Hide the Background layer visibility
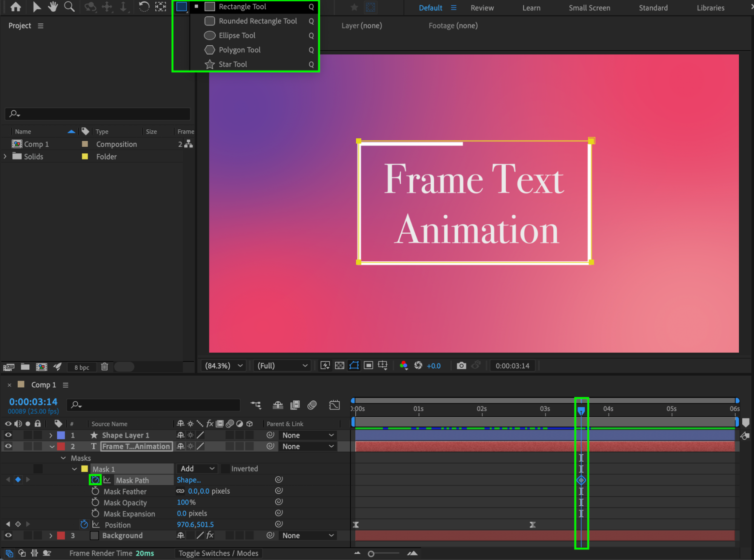This screenshot has width=754, height=560. [8, 535]
